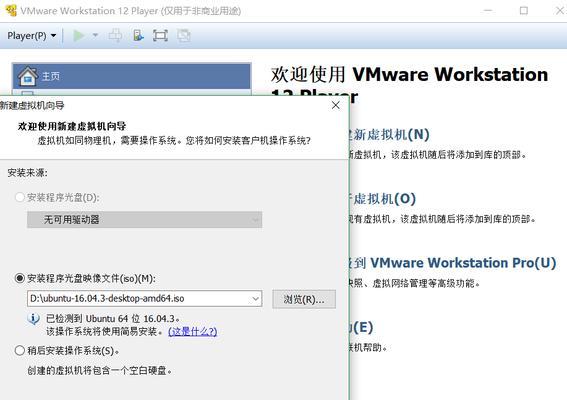
Task: Click the Send Ctrl+Alt+Del toolbar icon
Action: tap(115, 35)
